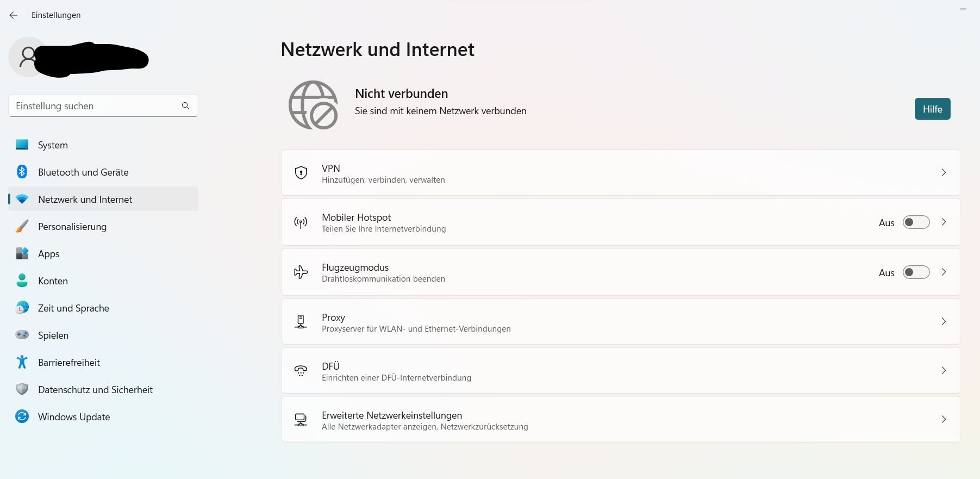This screenshot has height=479, width=980.
Task: Open Proxy settings via its chevron
Action: tap(944, 321)
